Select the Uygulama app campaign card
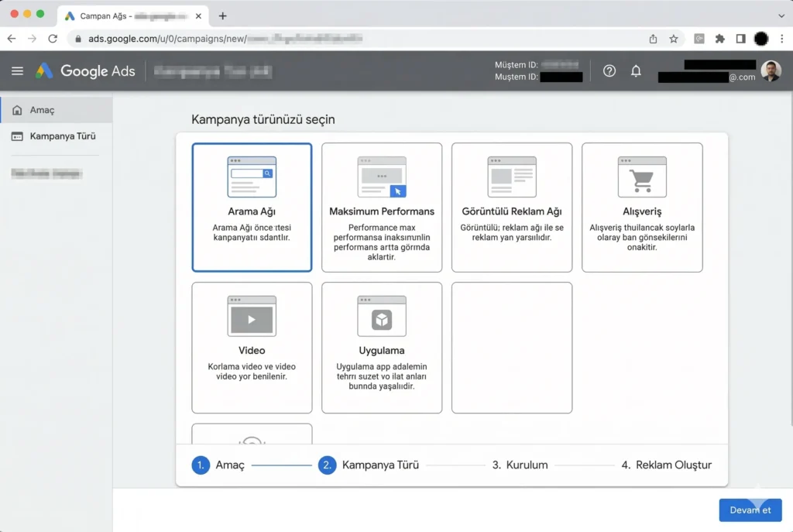 coord(381,347)
